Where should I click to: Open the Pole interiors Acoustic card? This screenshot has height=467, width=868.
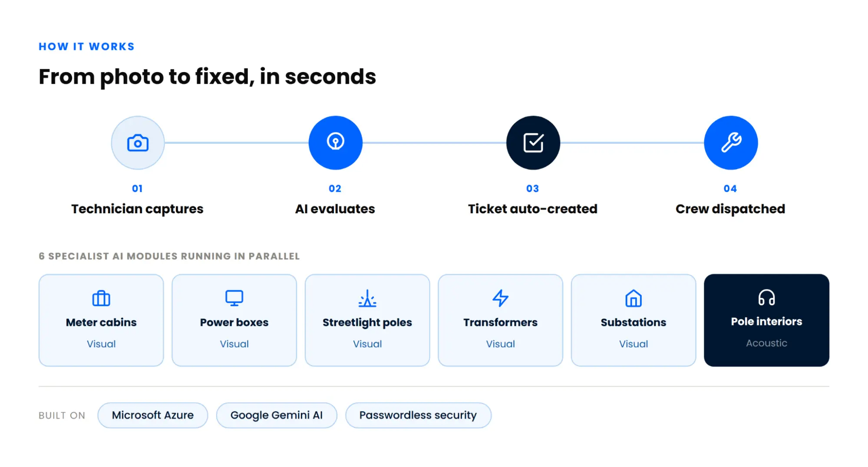click(x=766, y=320)
